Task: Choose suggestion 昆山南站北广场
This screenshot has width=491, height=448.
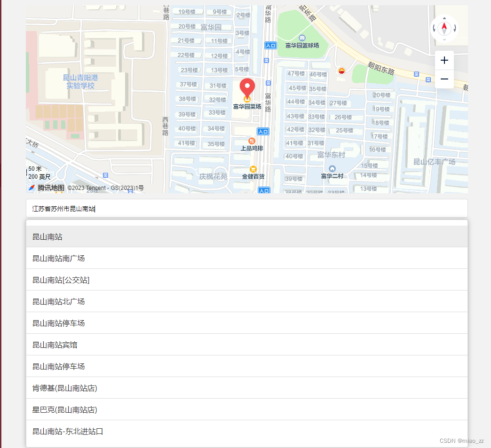Action: click(247, 301)
